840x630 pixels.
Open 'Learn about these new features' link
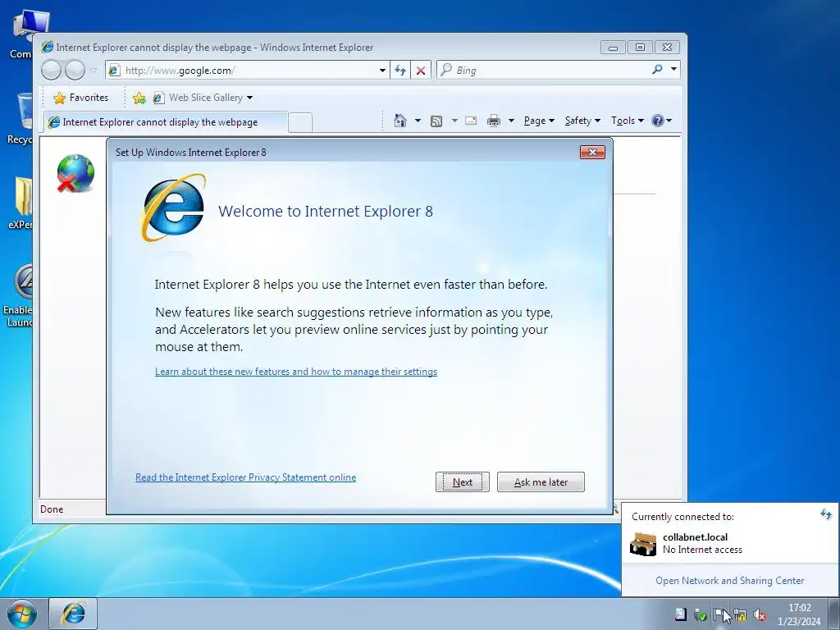(295, 372)
